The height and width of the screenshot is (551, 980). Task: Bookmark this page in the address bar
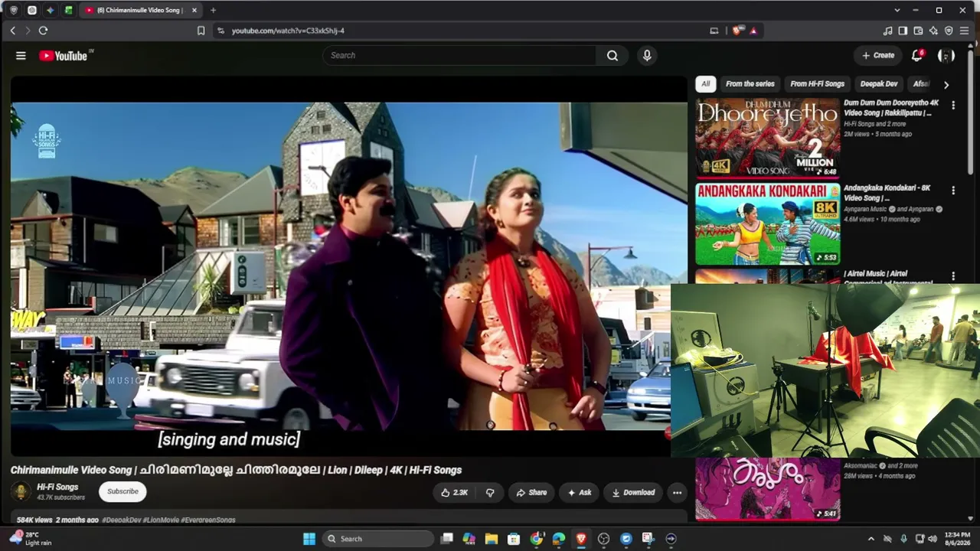[201, 31]
